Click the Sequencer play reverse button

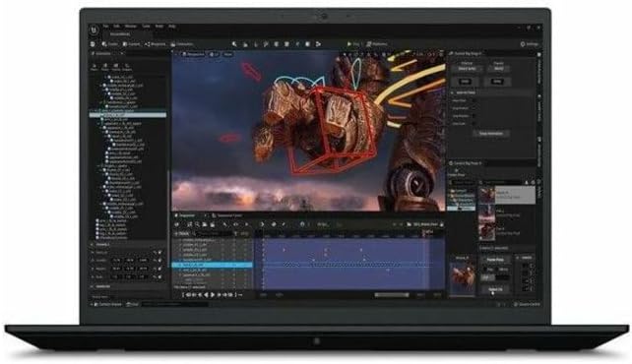click(x=207, y=295)
